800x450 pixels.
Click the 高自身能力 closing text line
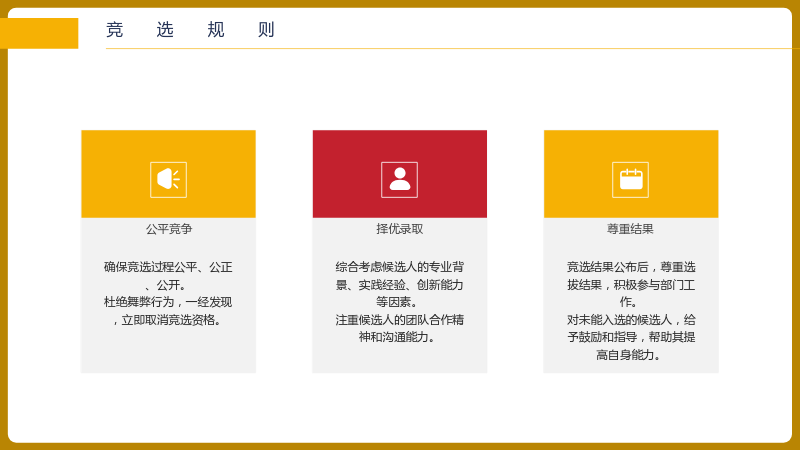tap(628, 355)
